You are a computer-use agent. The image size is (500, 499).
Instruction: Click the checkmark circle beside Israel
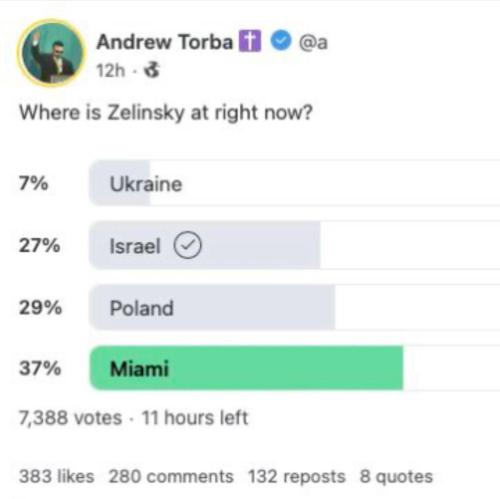click(x=187, y=245)
